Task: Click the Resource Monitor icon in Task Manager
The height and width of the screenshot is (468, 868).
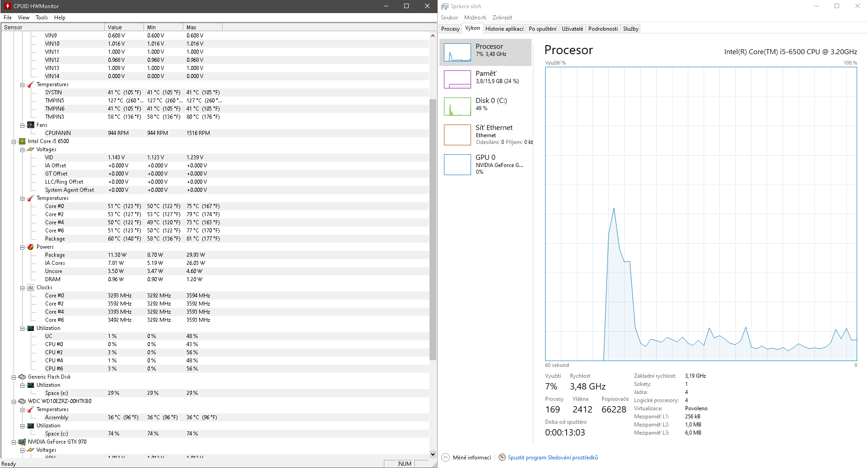Action: [x=502, y=457]
